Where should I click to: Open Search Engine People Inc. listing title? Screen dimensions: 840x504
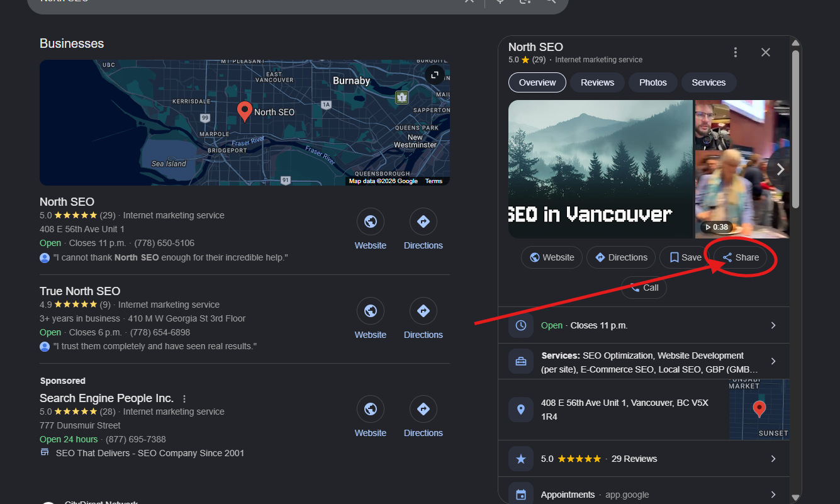106,398
